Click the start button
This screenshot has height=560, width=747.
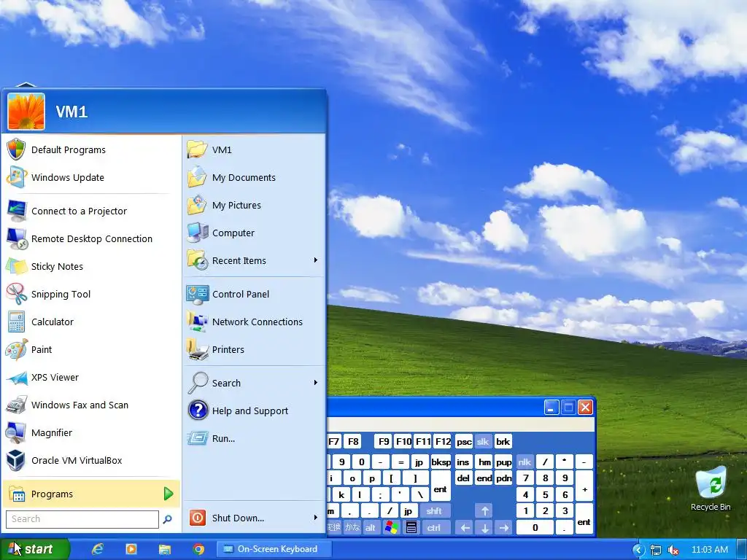point(34,549)
